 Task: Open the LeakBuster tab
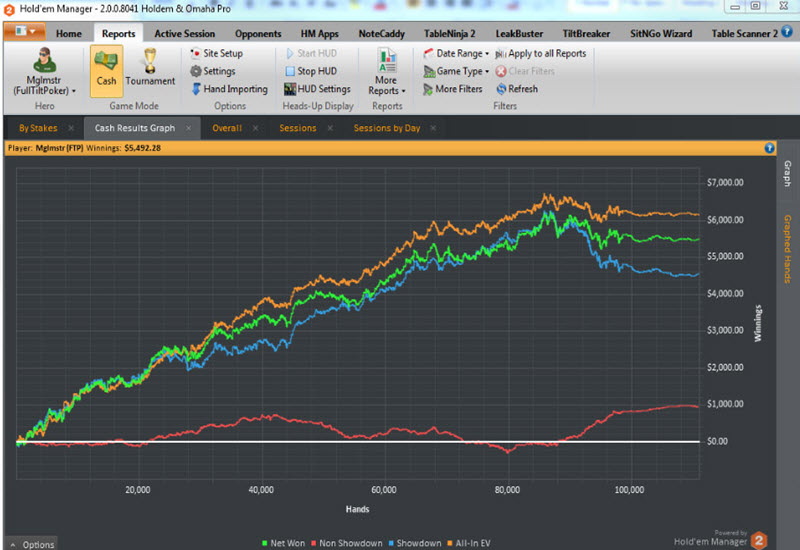519,34
